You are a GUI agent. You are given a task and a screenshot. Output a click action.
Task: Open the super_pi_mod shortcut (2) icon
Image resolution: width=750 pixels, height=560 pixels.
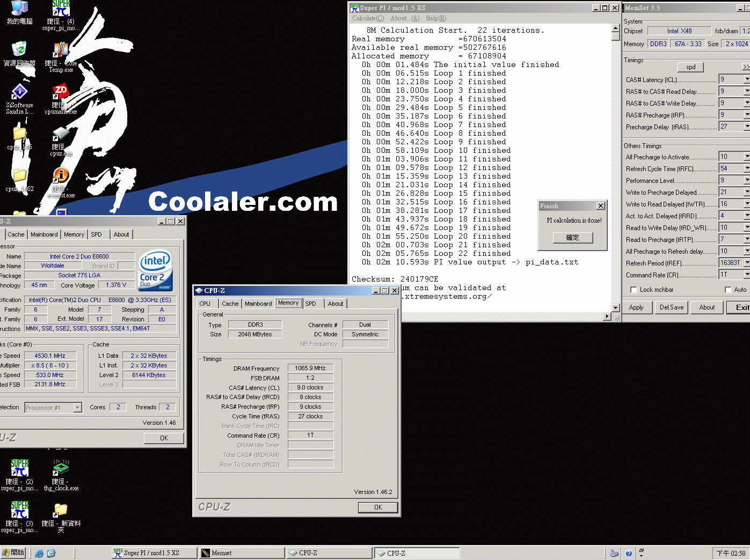click(19, 475)
